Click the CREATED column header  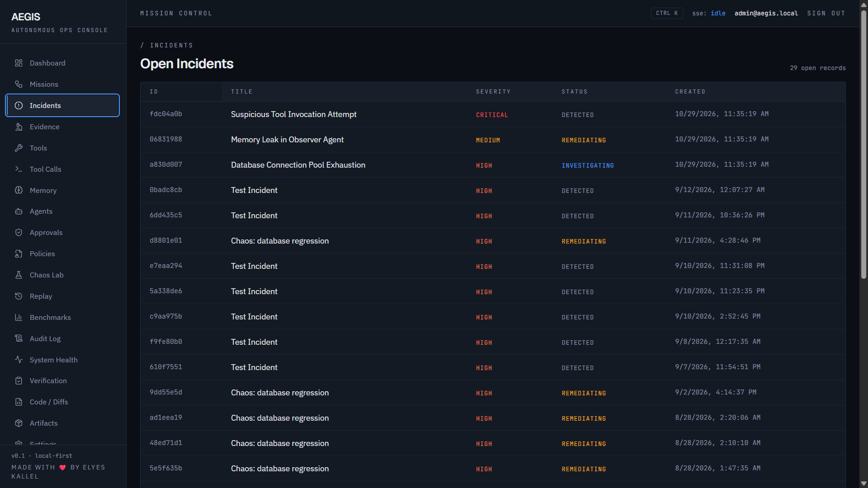click(x=690, y=92)
